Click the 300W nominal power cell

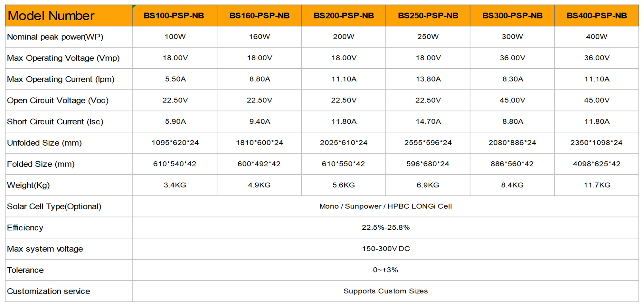[512, 37]
